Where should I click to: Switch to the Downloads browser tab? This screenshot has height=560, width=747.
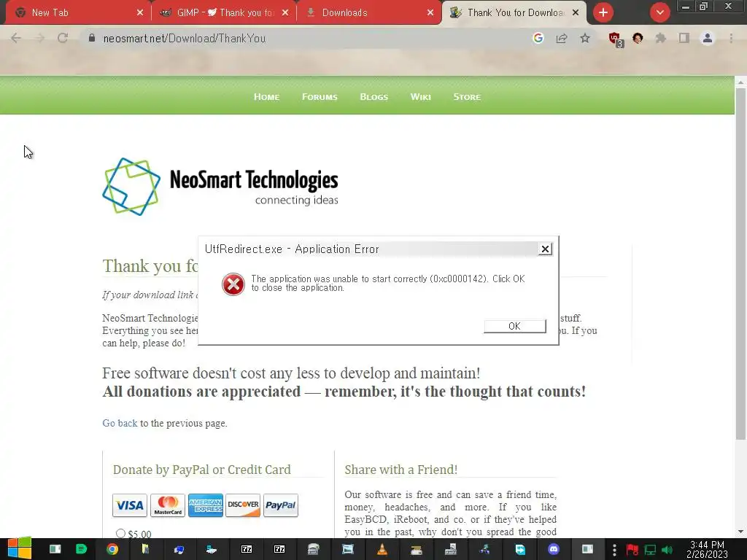(369, 13)
